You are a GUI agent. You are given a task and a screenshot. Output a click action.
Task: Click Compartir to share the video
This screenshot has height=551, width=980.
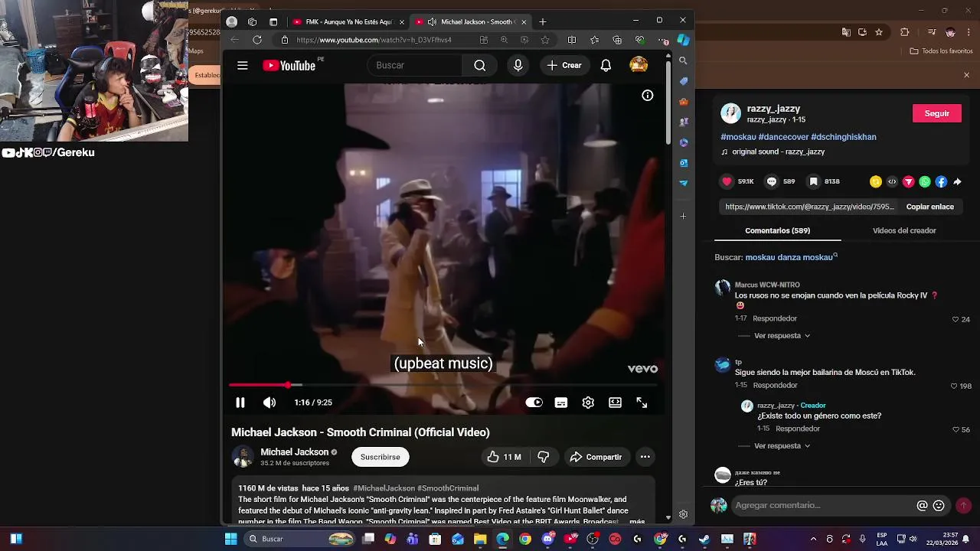(x=596, y=457)
